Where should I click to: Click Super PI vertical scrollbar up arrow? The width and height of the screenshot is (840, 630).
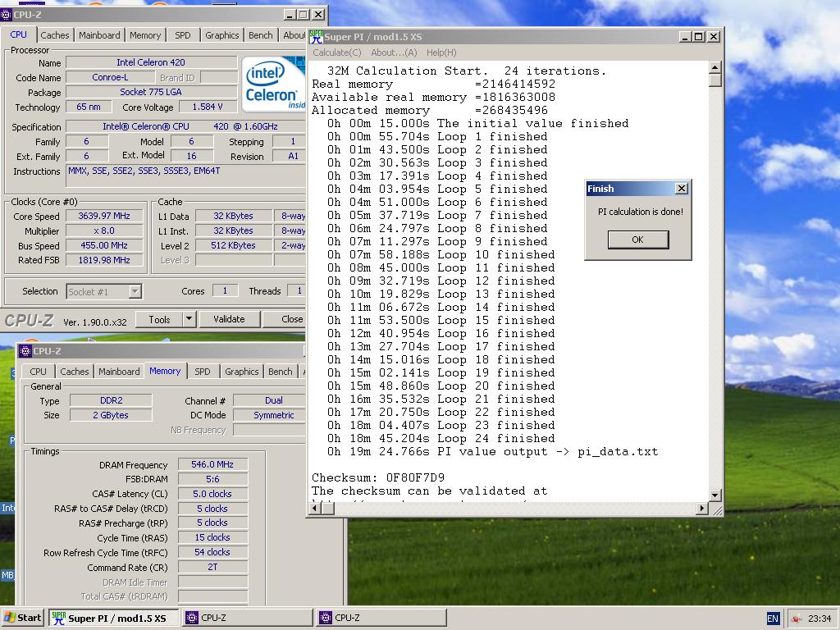[715, 67]
